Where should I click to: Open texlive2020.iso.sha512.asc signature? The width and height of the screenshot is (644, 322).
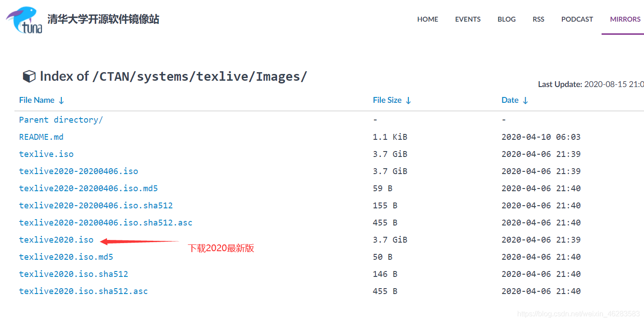point(83,291)
